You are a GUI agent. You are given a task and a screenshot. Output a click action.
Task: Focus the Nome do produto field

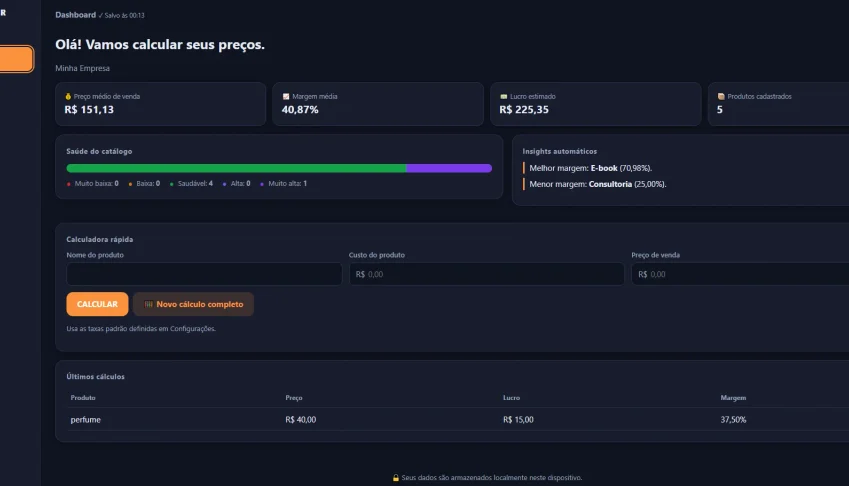pyautogui.click(x=204, y=274)
